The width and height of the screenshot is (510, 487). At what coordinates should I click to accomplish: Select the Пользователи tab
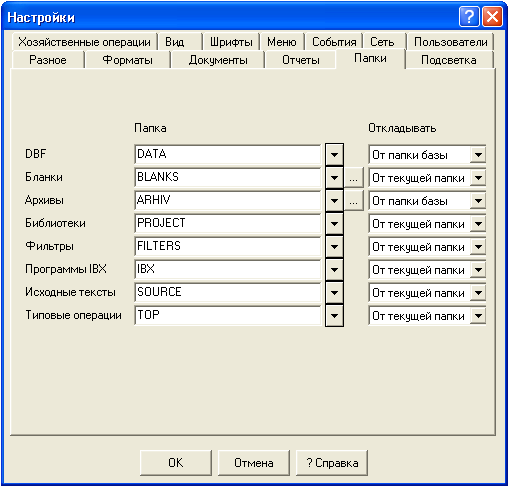(x=450, y=42)
